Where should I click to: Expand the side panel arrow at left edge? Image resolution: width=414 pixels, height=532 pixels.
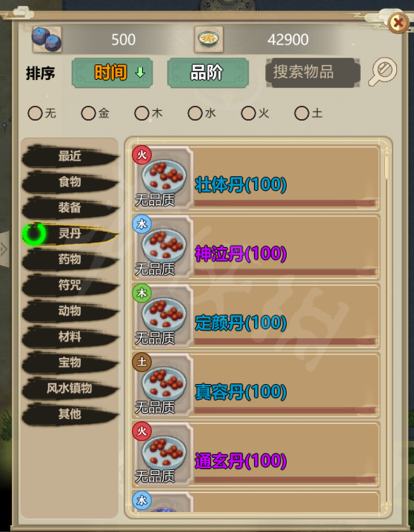pos(4,249)
